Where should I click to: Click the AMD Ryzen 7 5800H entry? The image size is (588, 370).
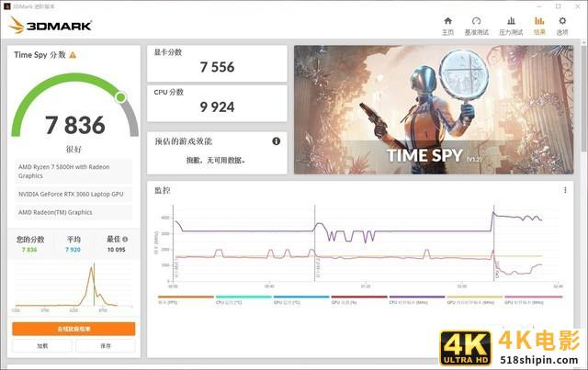73,172
